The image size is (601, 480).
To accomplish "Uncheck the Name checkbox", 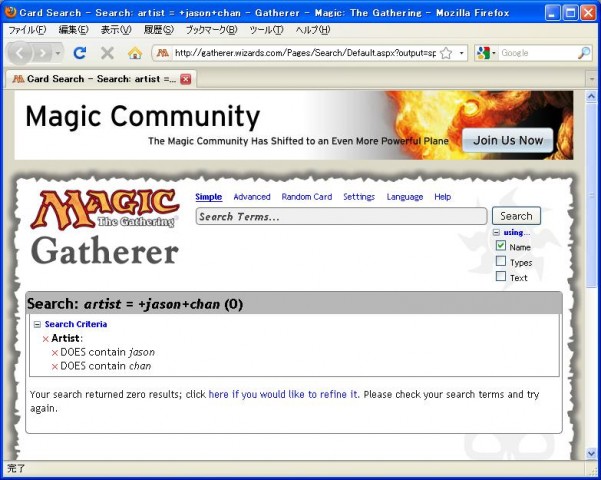I will coord(501,245).
